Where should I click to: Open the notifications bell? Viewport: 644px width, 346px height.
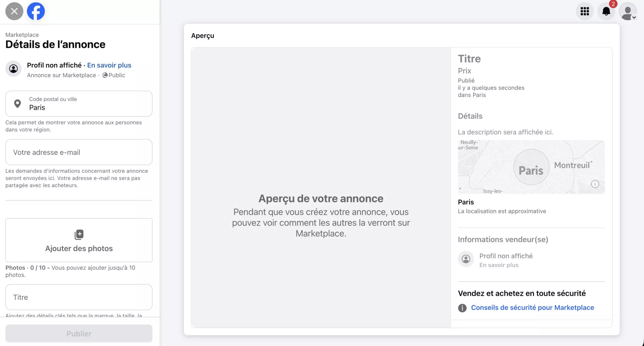tap(606, 11)
